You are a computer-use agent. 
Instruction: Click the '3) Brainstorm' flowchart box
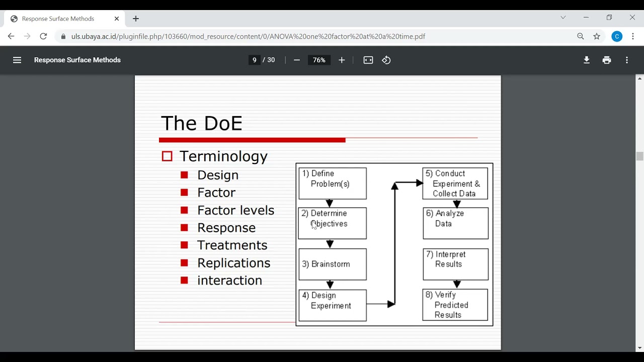(333, 264)
